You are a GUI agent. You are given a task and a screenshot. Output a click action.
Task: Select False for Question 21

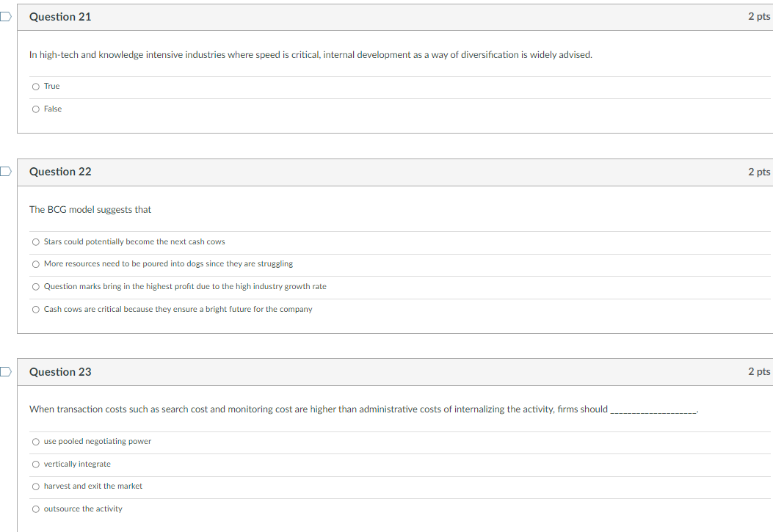pos(35,109)
